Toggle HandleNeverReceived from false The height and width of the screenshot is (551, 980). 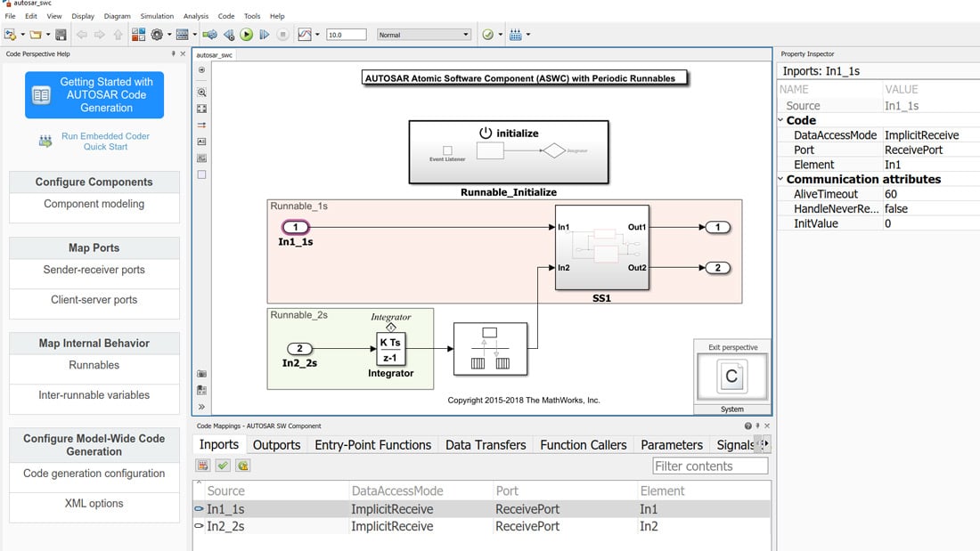(894, 208)
